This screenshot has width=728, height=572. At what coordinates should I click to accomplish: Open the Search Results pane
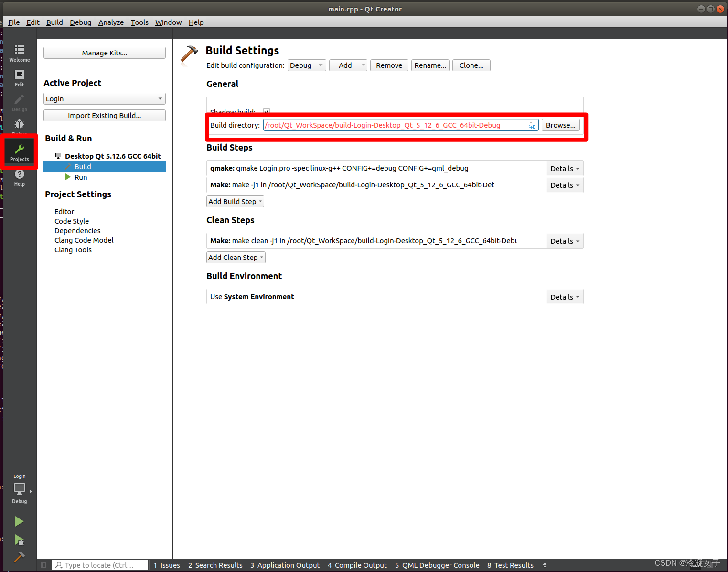(x=215, y=565)
